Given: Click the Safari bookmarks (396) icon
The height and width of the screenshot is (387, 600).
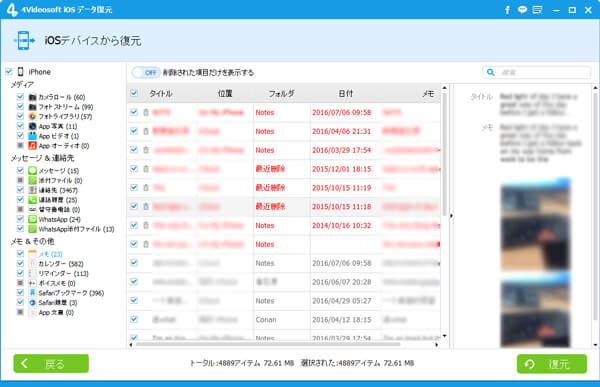Looking at the screenshot, I should click(x=33, y=293).
